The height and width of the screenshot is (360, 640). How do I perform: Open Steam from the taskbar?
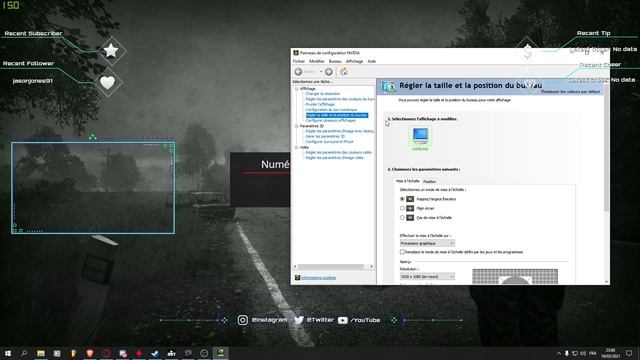155,353
